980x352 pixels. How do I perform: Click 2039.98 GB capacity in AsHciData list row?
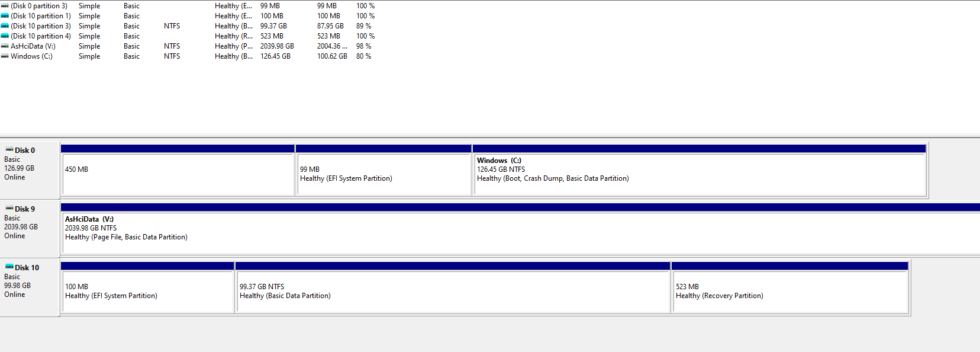click(x=277, y=46)
